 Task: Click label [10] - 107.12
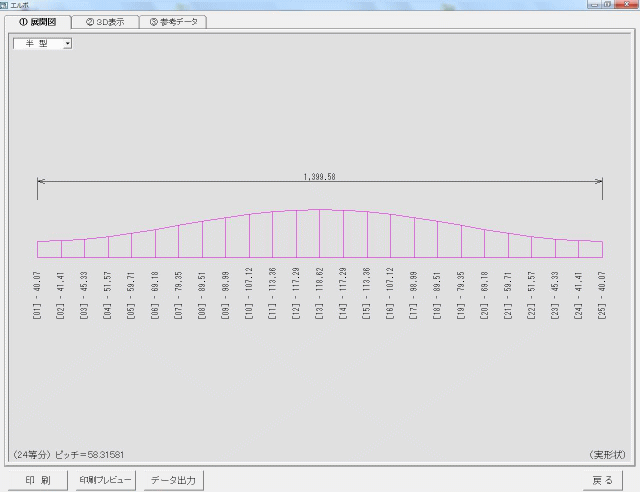click(x=249, y=293)
